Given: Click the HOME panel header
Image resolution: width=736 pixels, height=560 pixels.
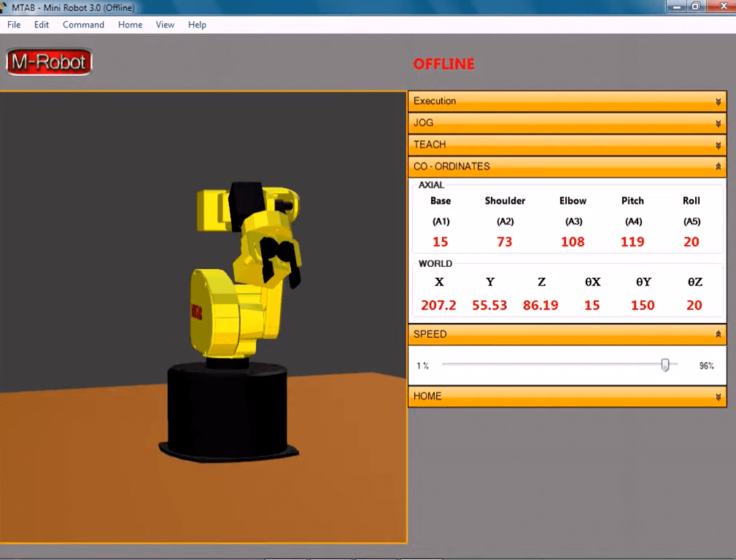Looking at the screenshot, I should point(567,396).
